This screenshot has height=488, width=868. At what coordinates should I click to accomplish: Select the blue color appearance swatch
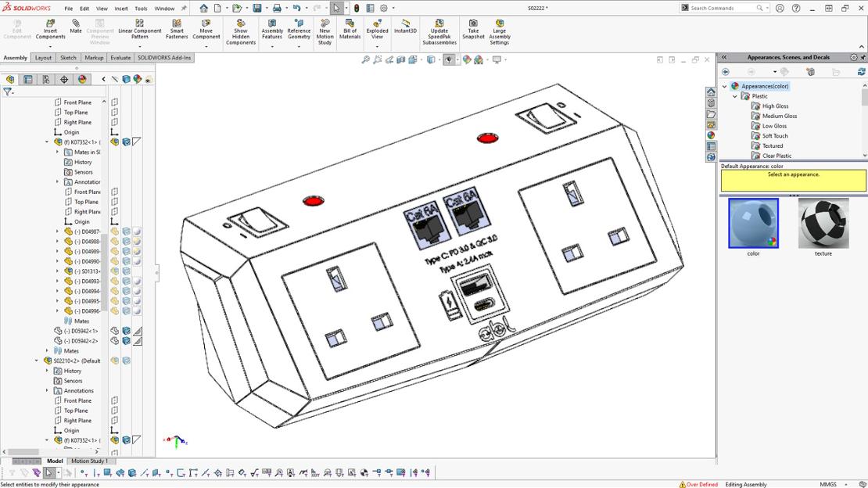pos(753,223)
